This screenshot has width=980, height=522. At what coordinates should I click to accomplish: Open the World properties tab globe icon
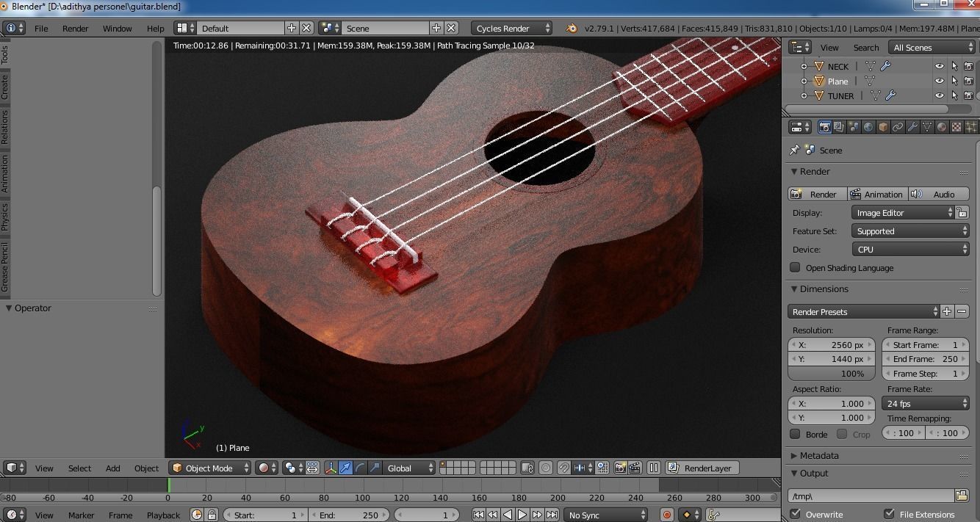[868, 127]
